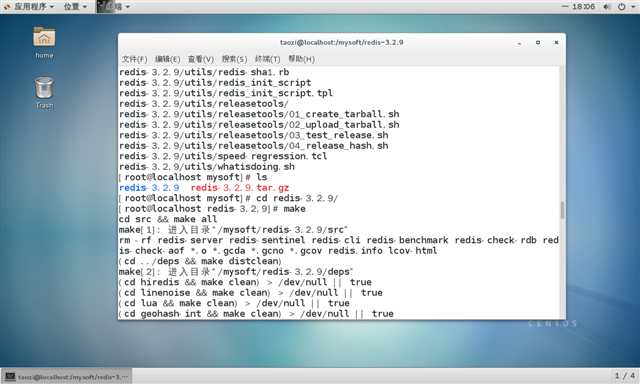Maximize the terminal window
This screenshot has height=384, width=640.
click(x=538, y=42)
